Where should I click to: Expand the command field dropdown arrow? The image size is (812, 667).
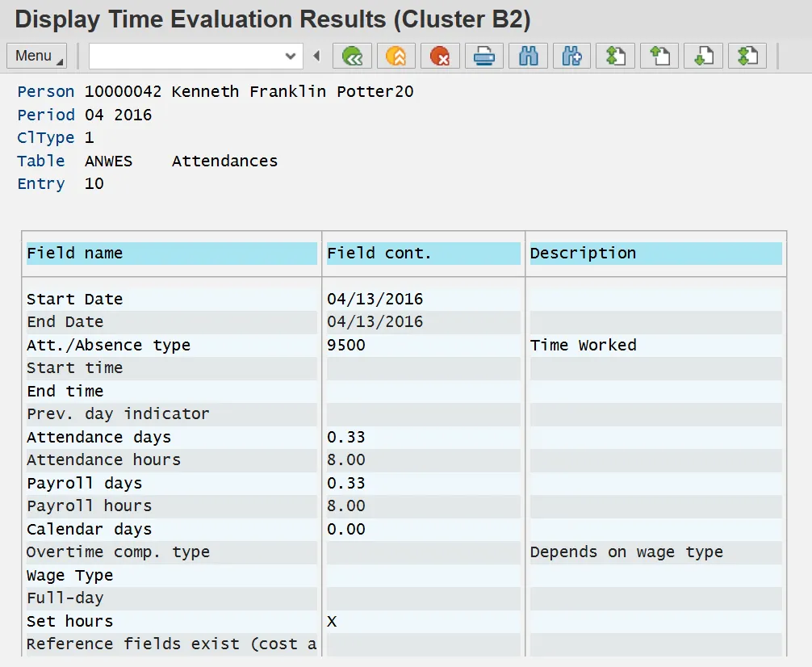point(291,57)
